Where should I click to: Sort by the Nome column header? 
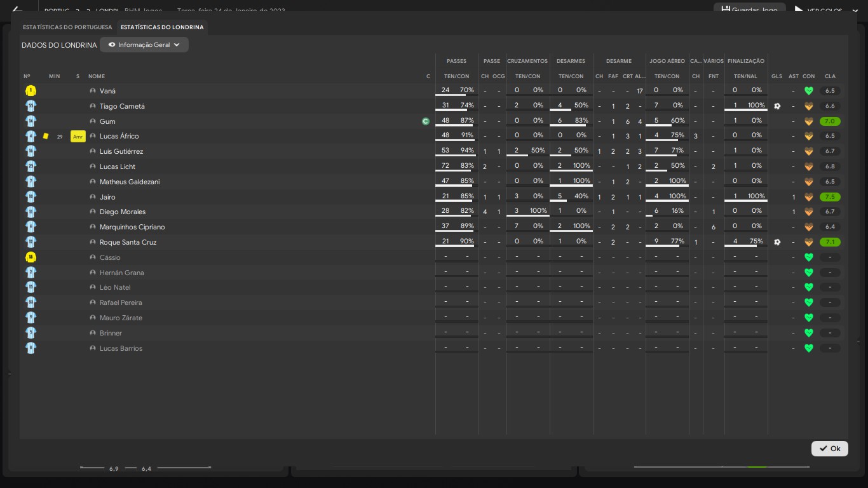click(x=97, y=76)
